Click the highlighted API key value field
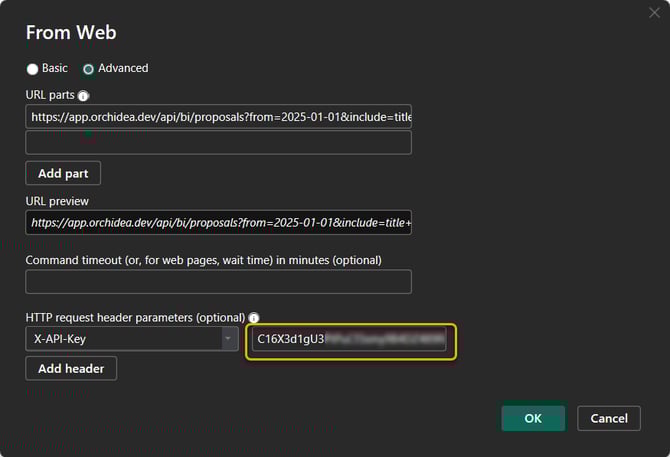670x457 pixels. coord(349,339)
